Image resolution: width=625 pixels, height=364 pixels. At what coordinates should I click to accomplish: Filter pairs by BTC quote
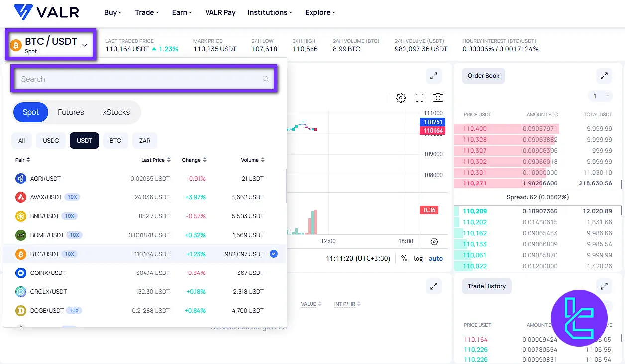point(115,141)
